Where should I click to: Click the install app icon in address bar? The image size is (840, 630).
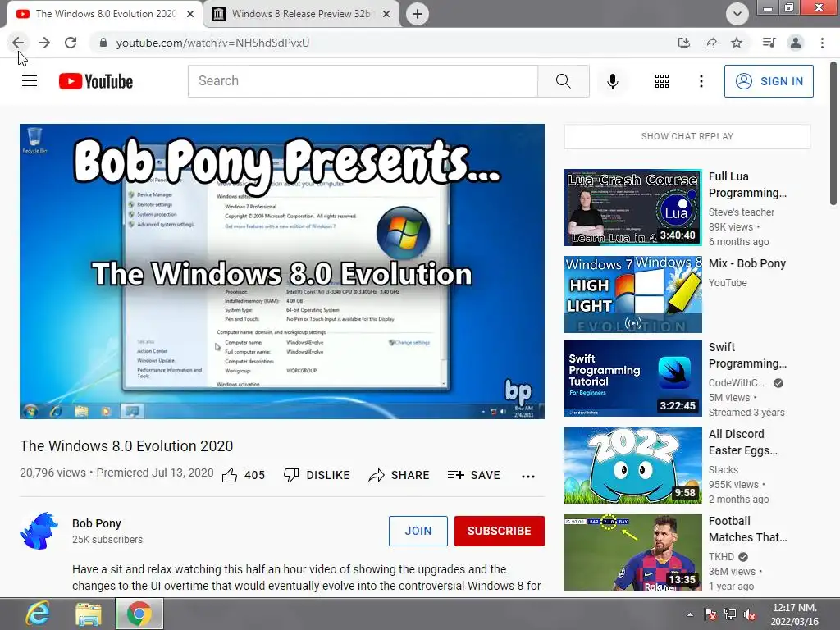(683, 43)
